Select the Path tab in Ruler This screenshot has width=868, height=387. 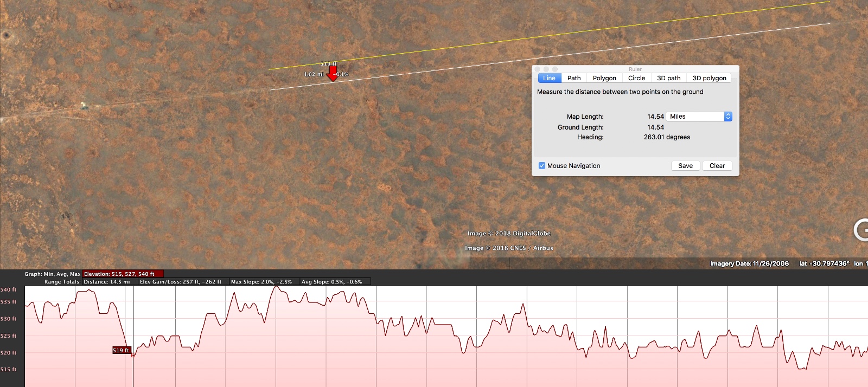[x=574, y=78]
